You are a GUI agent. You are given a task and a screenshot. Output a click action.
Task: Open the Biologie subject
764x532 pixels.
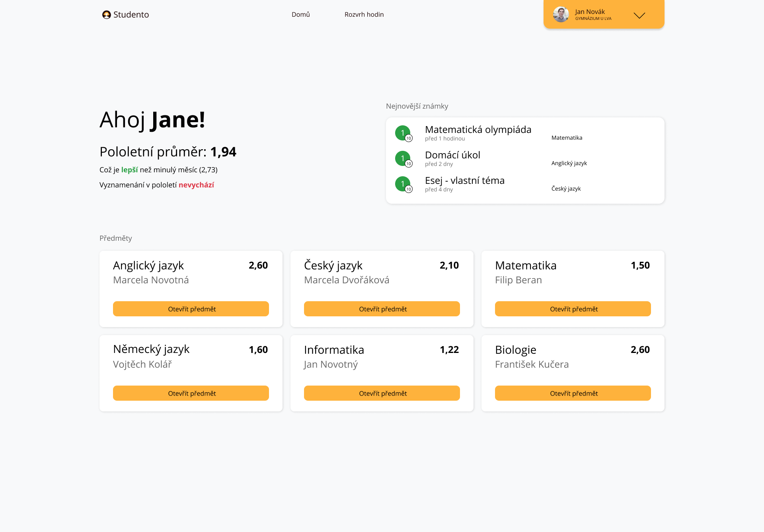click(573, 393)
